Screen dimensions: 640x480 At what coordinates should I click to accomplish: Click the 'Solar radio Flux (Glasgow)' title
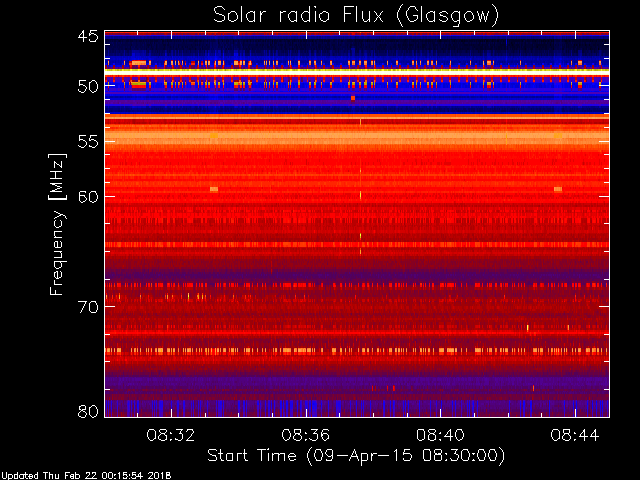[356, 16]
